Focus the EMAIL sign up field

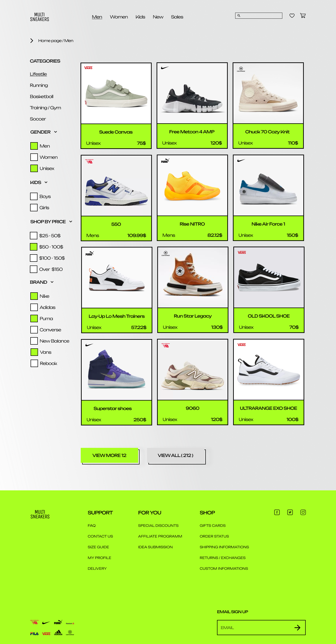click(x=261, y=627)
